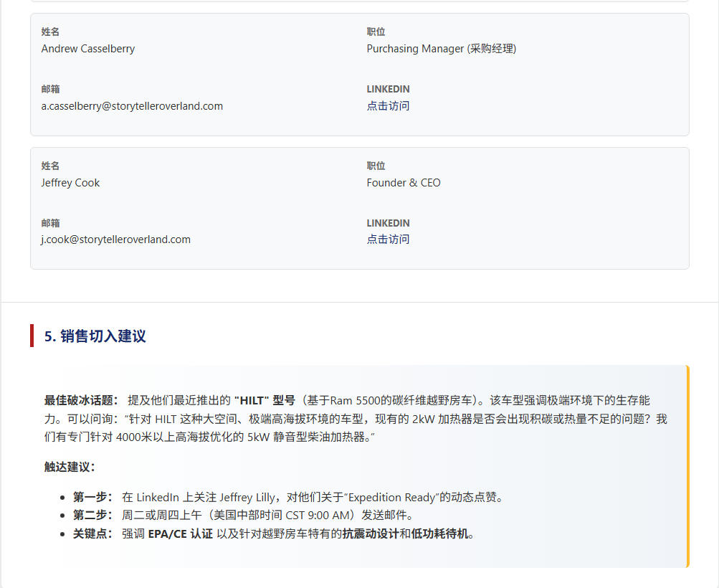Click the Founder & CEO job title

(403, 182)
